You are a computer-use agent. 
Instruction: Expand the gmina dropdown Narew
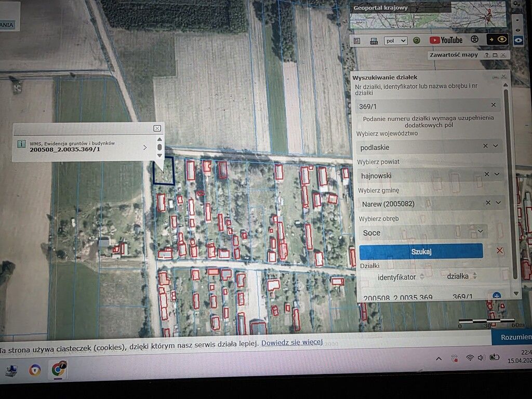(498, 203)
